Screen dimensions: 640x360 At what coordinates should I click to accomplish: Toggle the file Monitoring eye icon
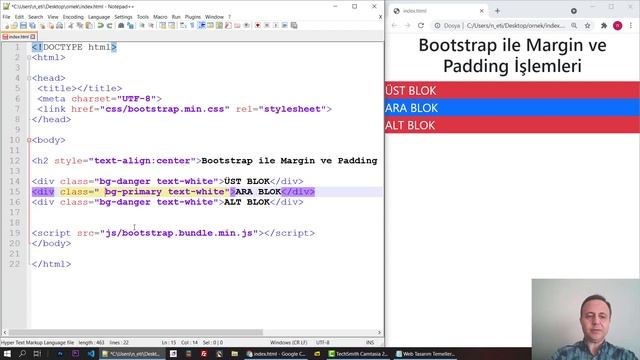[x=247, y=25]
